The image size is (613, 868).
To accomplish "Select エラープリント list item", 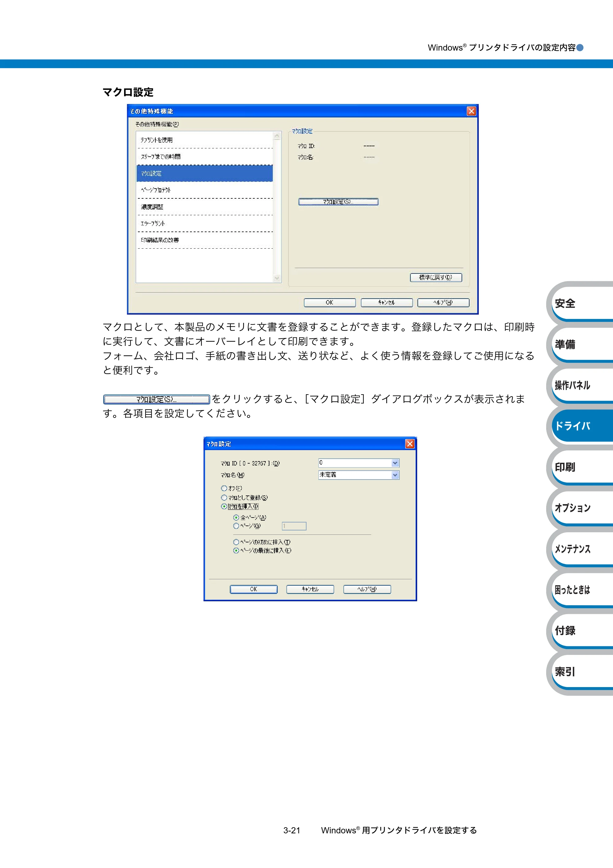I will coord(204,224).
